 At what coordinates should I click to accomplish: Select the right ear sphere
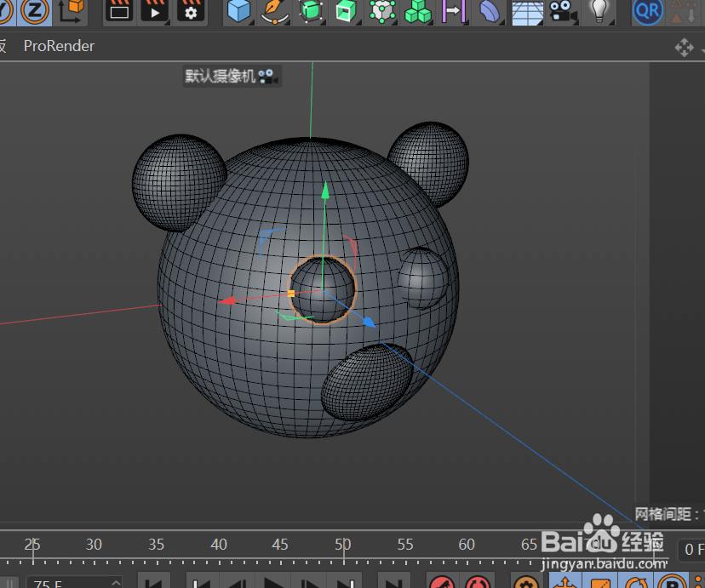coord(430,161)
